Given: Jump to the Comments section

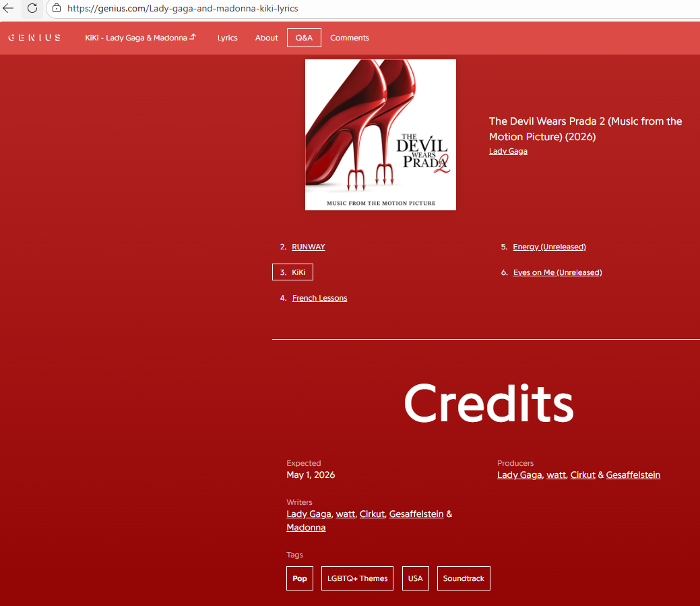Looking at the screenshot, I should 349,38.
